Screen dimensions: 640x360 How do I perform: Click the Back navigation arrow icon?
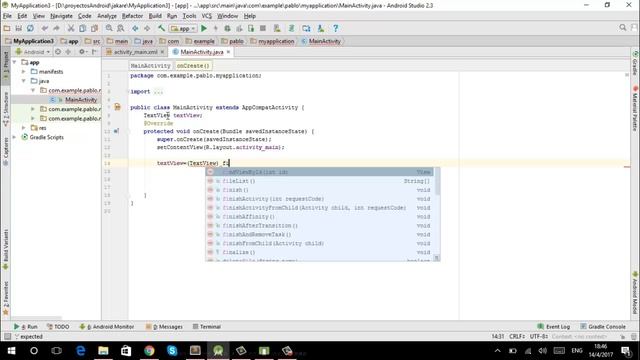point(135,28)
